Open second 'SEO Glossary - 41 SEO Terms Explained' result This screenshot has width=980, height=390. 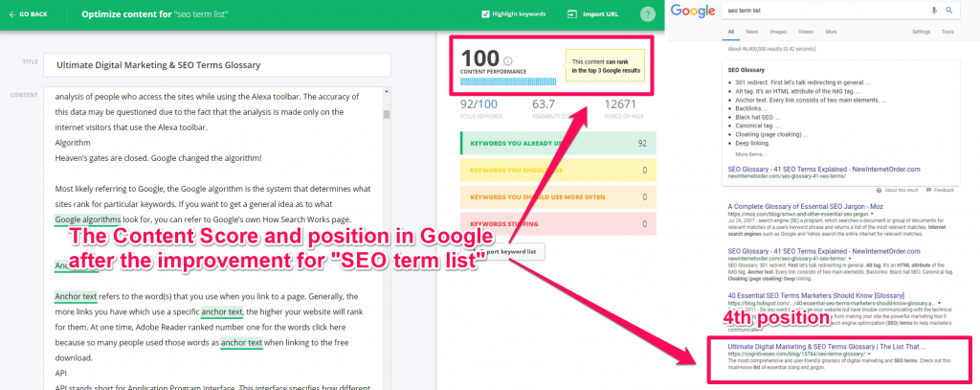click(824, 251)
